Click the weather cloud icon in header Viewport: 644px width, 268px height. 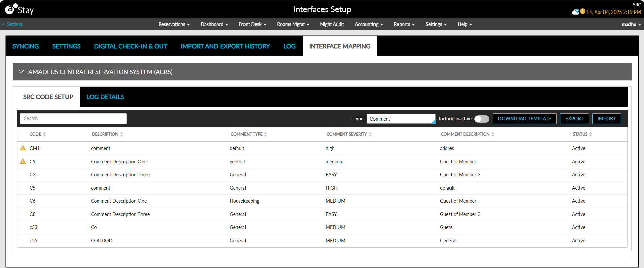(576, 12)
